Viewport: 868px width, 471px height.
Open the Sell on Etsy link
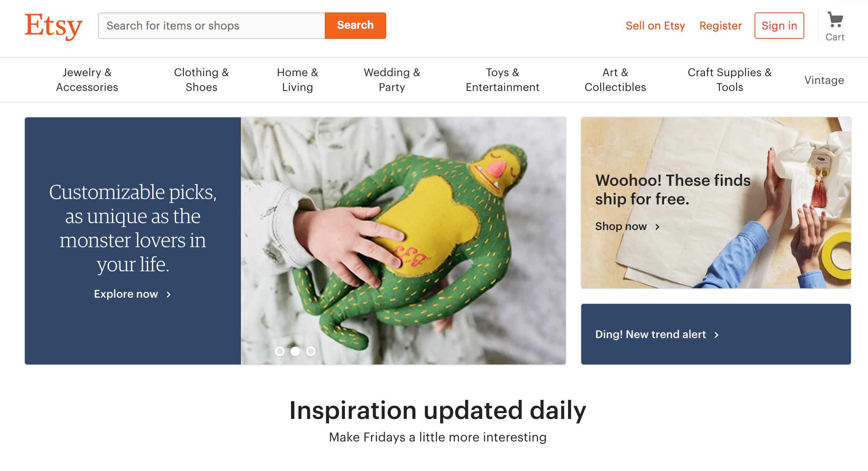click(655, 26)
